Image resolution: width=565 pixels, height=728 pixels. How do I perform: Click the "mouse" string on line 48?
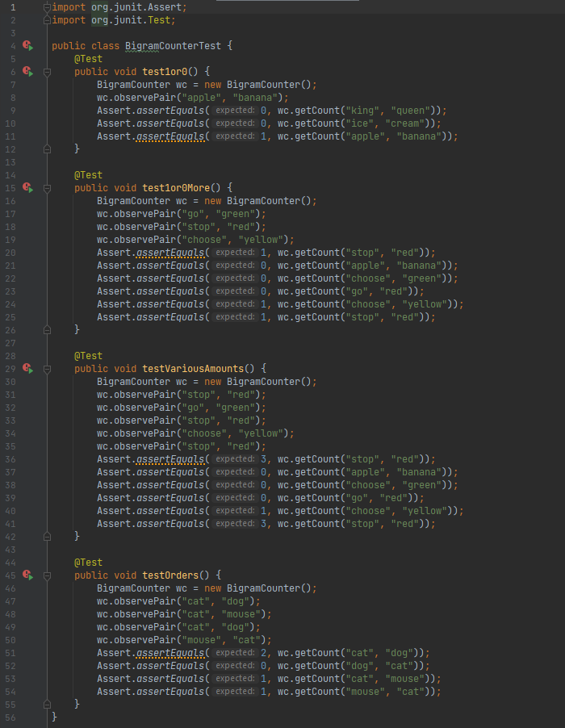click(x=241, y=614)
